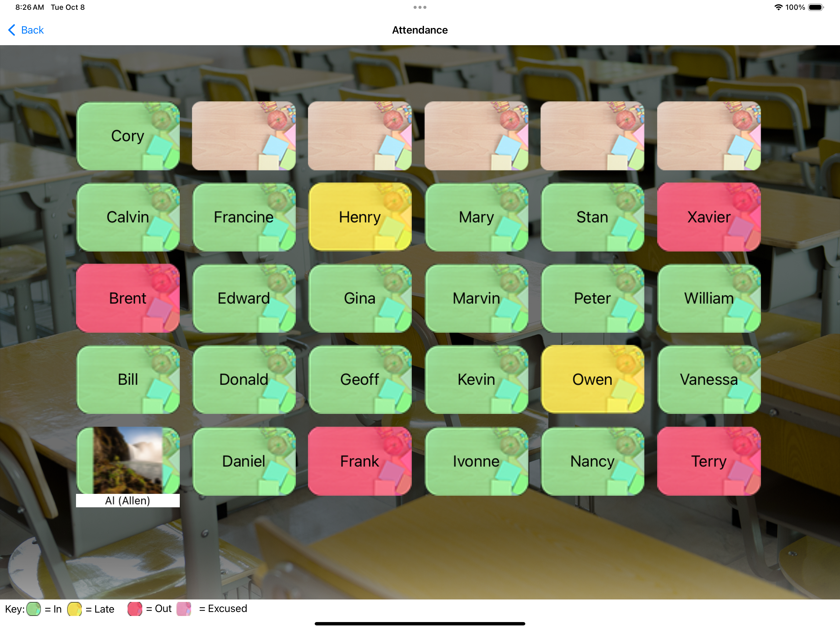Select Henry's attendance tile
Screen dimensions: 840x630
360,216
